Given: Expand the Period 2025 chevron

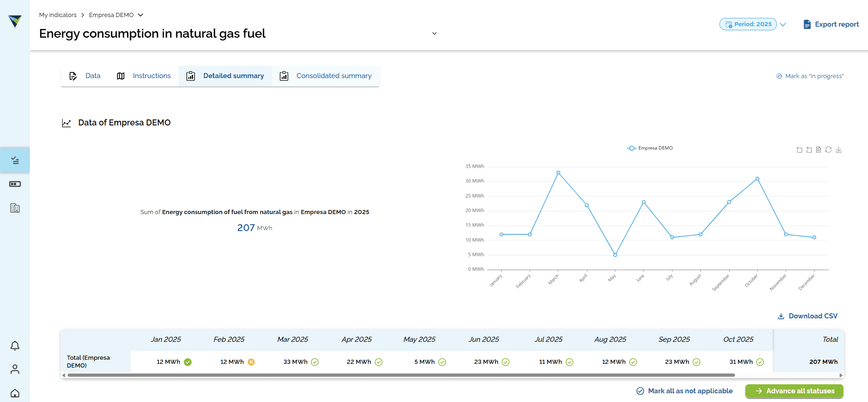Looking at the screenshot, I should tap(783, 24).
